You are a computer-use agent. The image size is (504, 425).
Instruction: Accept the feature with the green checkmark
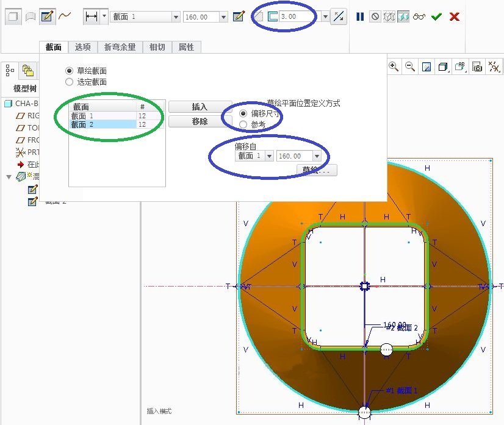[x=436, y=16]
